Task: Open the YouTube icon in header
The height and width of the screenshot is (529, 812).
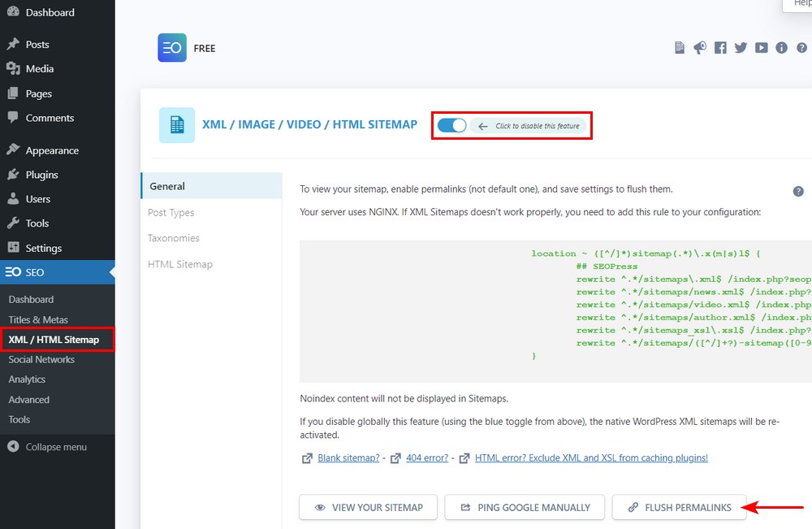Action: click(x=762, y=48)
